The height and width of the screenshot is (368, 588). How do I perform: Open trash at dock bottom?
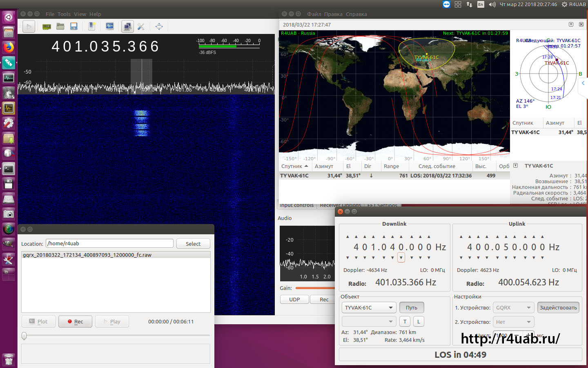pyautogui.click(x=9, y=360)
